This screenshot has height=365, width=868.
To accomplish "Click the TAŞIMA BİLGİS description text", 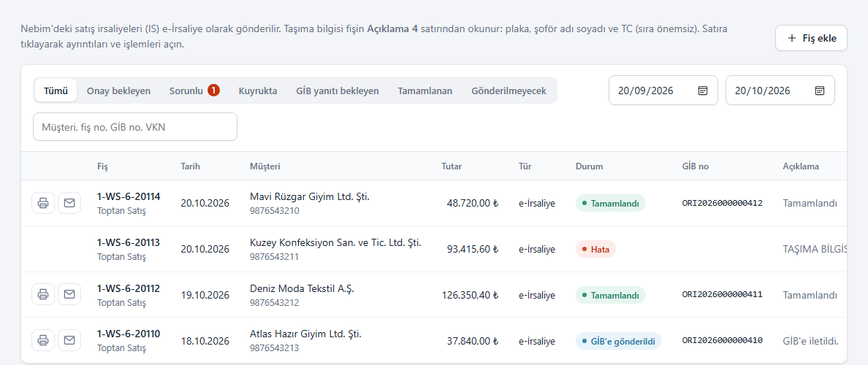I will [815, 249].
